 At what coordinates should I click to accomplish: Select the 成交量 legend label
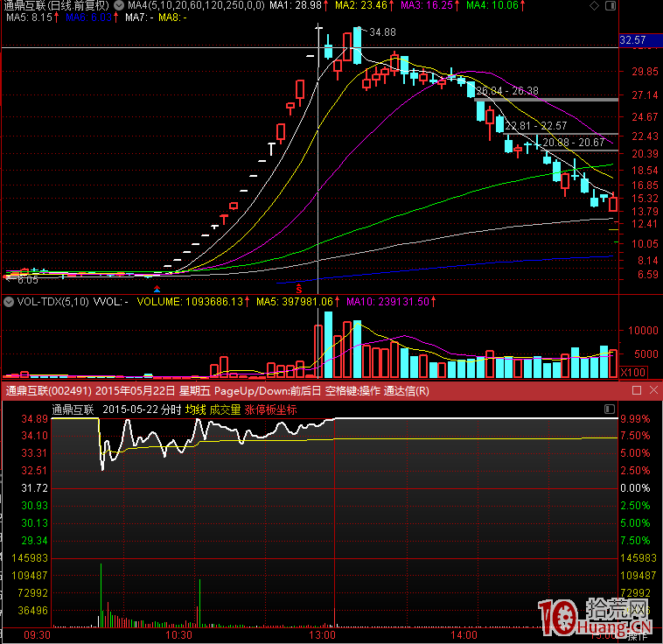(225, 409)
